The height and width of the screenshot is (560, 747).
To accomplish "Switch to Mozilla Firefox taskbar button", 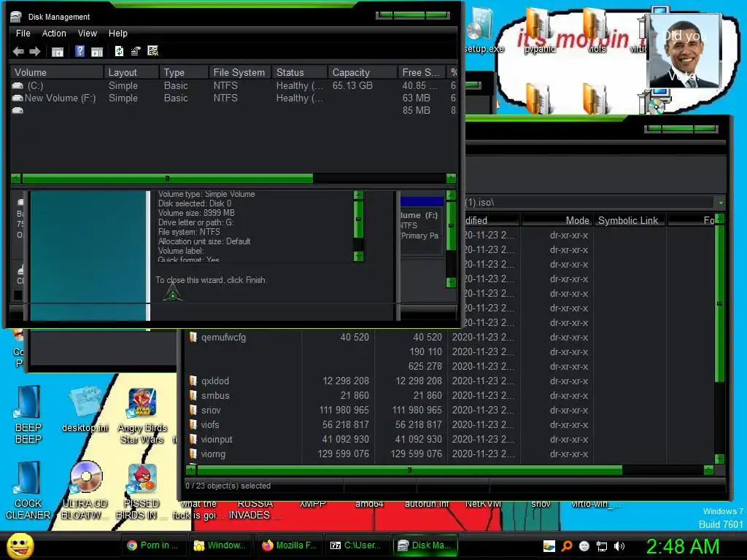I will click(289, 545).
